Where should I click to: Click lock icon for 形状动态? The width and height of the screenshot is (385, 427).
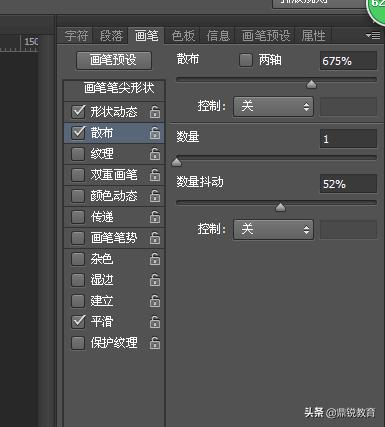pyautogui.click(x=155, y=112)
